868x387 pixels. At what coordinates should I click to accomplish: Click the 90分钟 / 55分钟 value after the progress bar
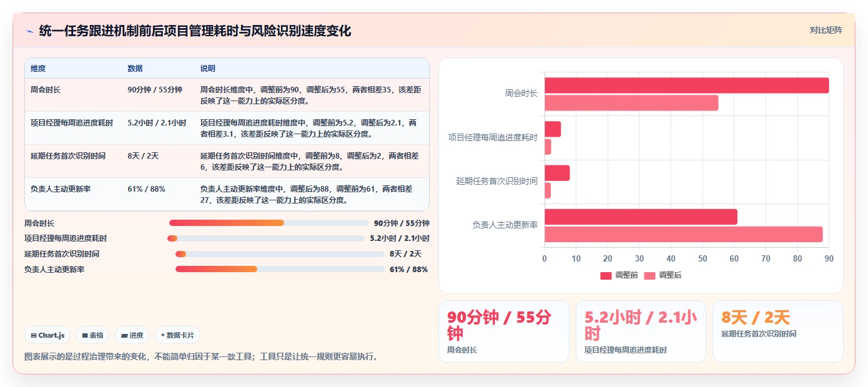point(402,223)
